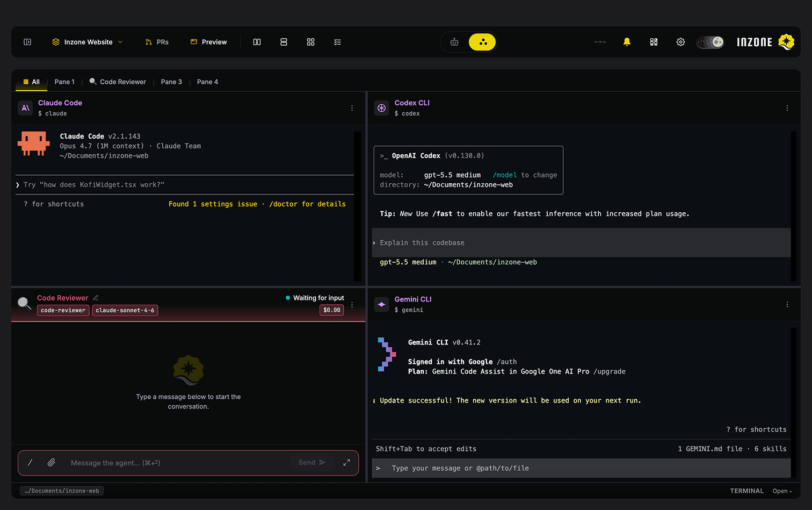Image resolution: width=812 pixels, height=510 pixels.
Task: Click the Codex CLI pane title
Action: pos(412,103)
